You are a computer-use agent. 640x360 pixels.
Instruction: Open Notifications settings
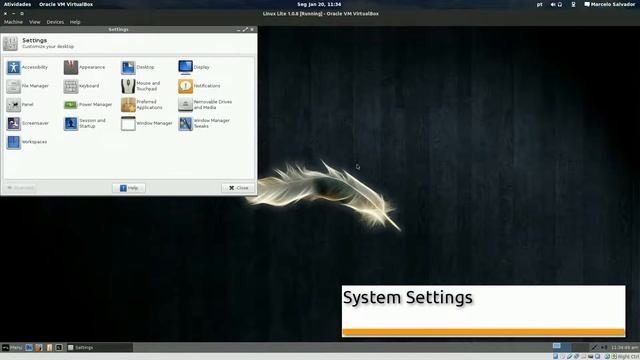pyautogui.click(x=199, y=86)
